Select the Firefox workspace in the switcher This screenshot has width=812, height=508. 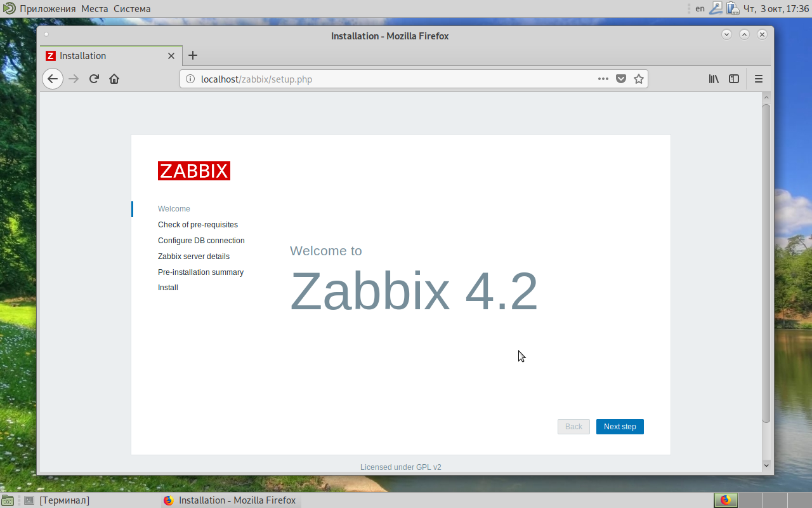coord(725,500)
